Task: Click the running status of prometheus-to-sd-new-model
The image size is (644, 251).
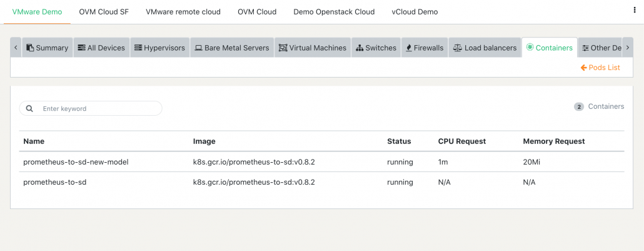Action: tap(400, 162)
